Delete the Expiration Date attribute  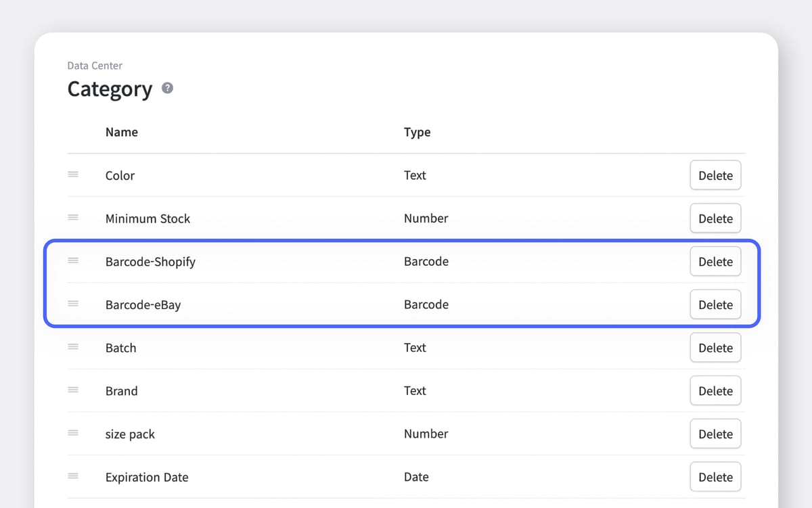[715, 477]
